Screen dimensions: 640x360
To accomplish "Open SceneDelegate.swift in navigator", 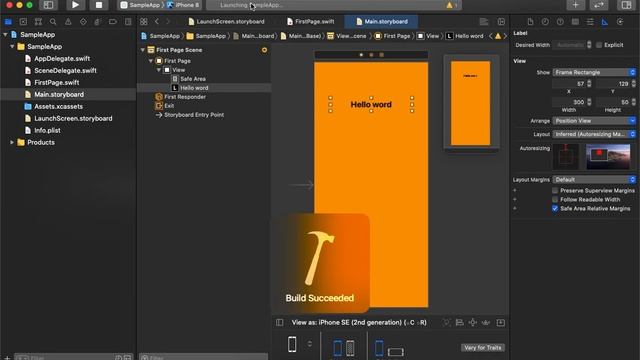I will pyautogui.click(x=65, y=71).
